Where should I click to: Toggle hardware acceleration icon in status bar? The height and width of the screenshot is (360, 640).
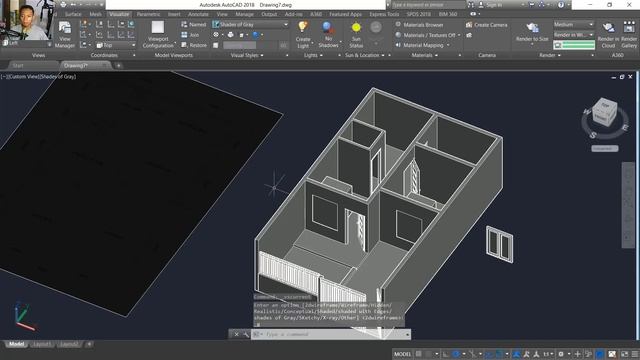coord(600,354)
